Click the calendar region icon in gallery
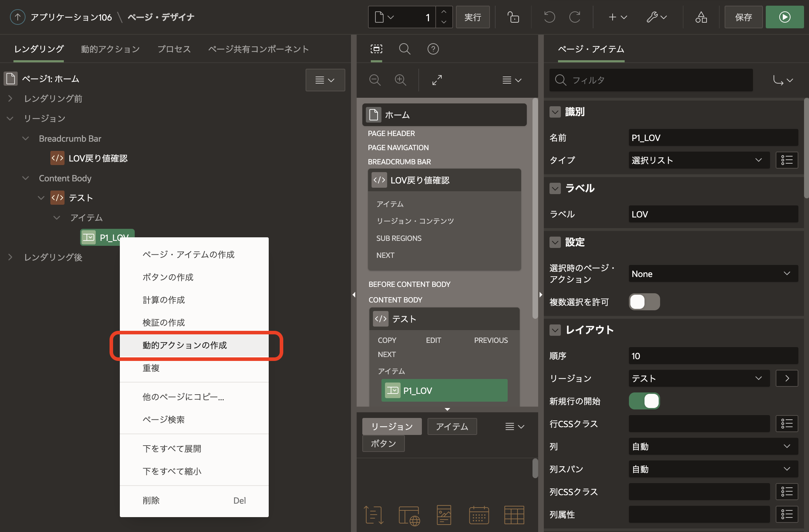This screenshot has width=809, height=532. tap(479, 515)
